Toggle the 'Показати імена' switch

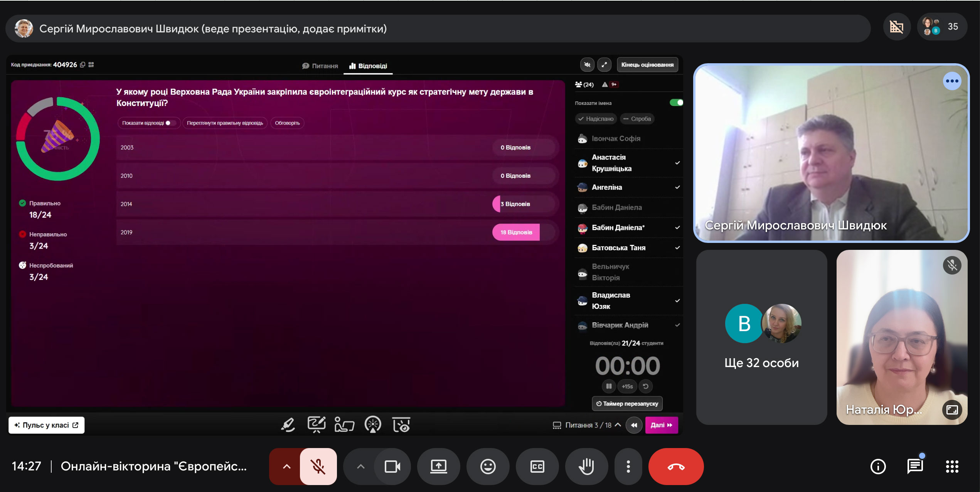(676, 103)
